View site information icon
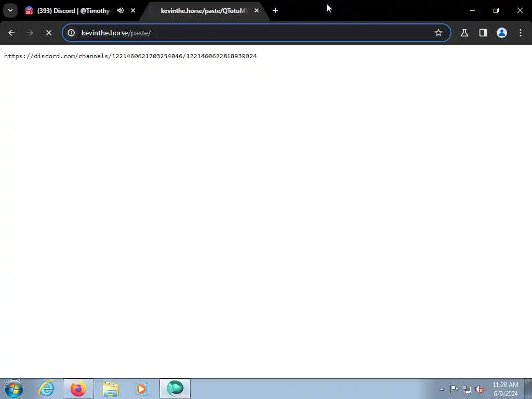532x399 pixels. pos(71,33)
